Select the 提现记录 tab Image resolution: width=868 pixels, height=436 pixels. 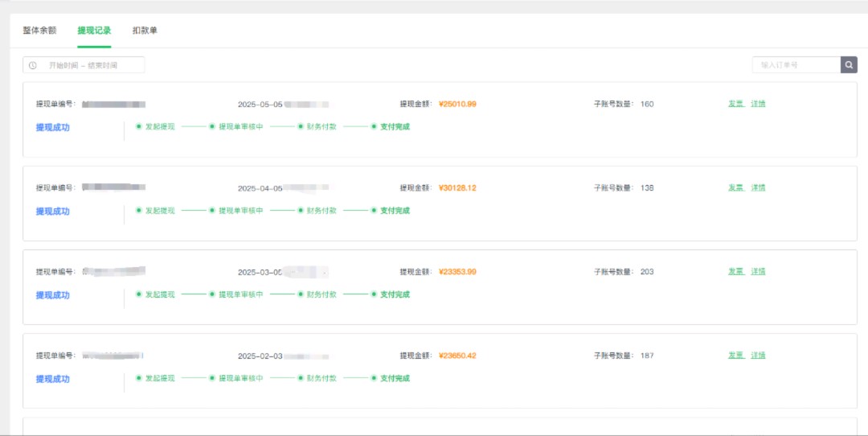(x=94, y=31)
